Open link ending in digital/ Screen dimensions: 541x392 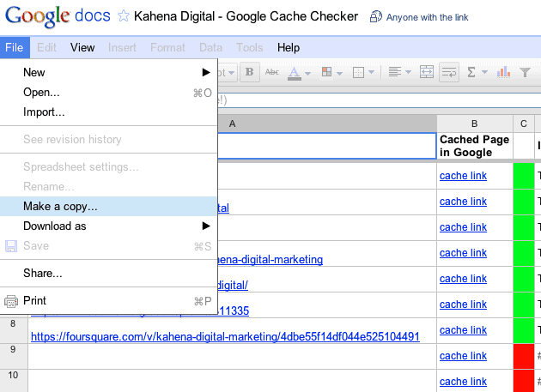coord(233,285)
